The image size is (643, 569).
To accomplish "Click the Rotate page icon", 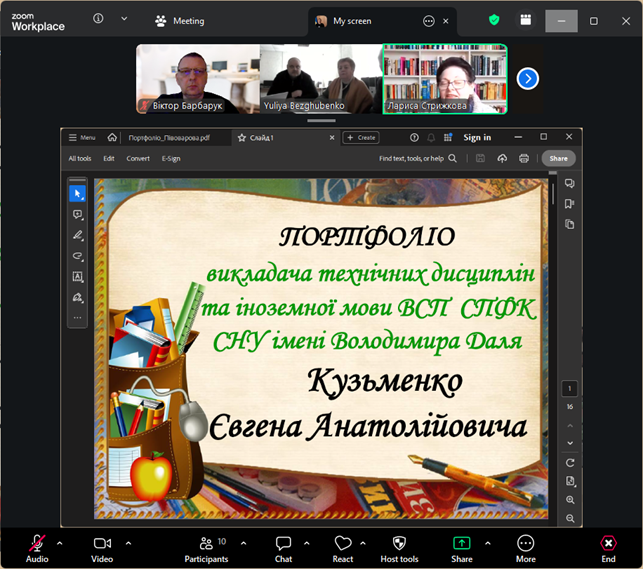I will (x=570, y=462).
